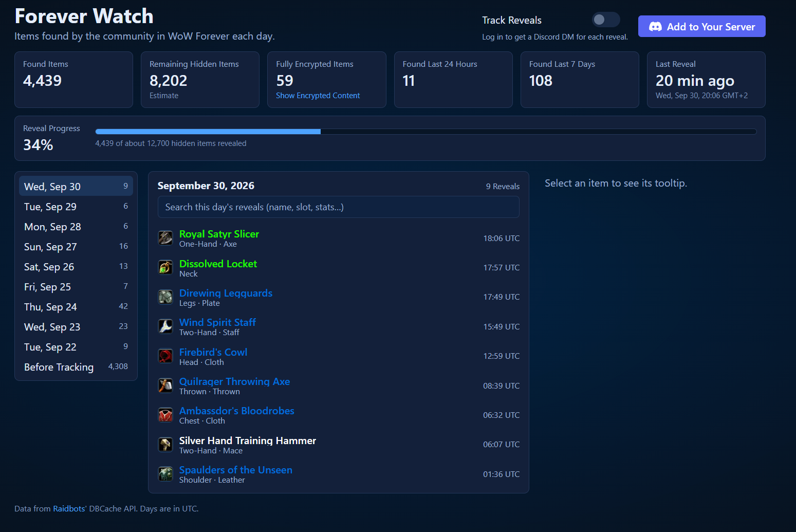796x532 pixels.
Task: Select Spaulders of the Unseen item name
Action: click(235, 470)
